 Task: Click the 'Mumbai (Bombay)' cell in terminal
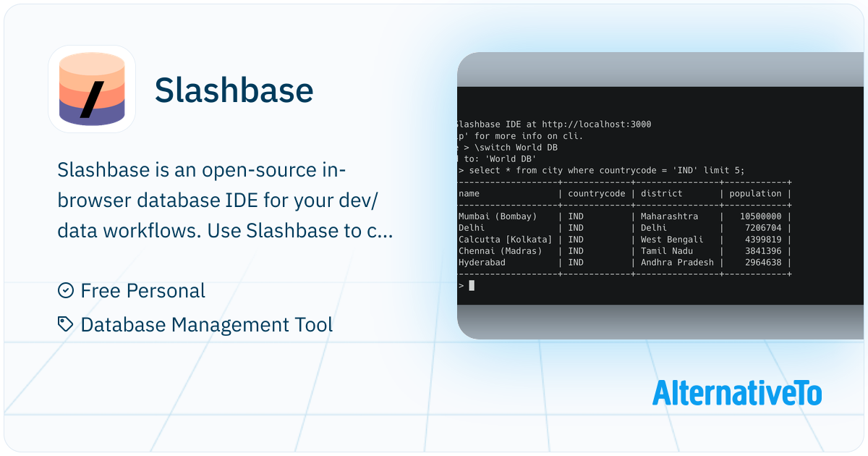point(498,216)
